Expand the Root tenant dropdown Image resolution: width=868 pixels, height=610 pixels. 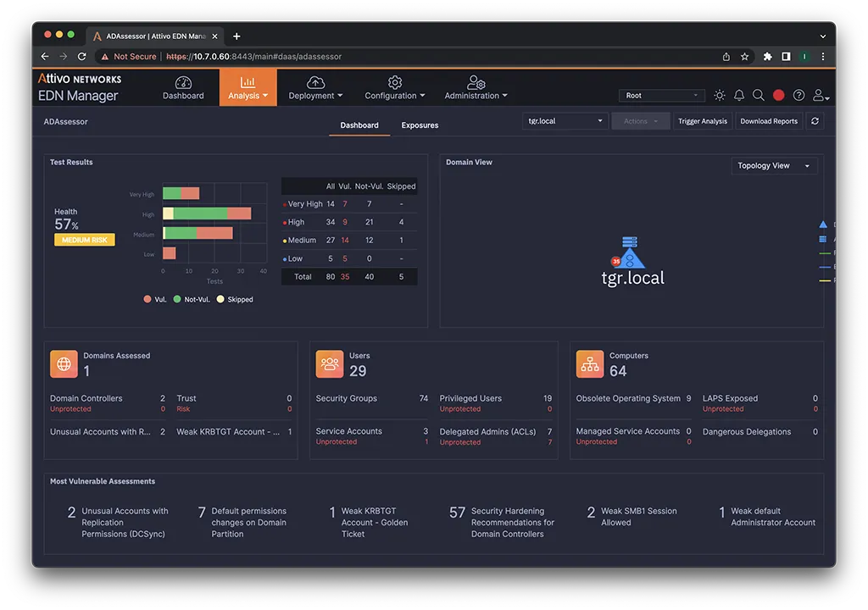point(661,95)
